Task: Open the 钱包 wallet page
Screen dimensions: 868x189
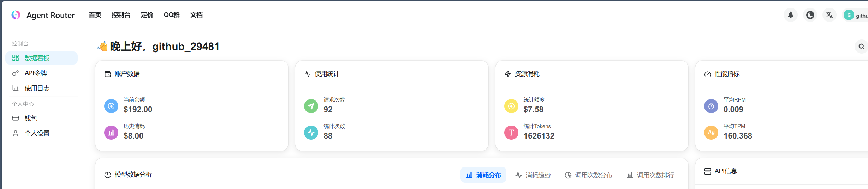Action: [31, 118]
